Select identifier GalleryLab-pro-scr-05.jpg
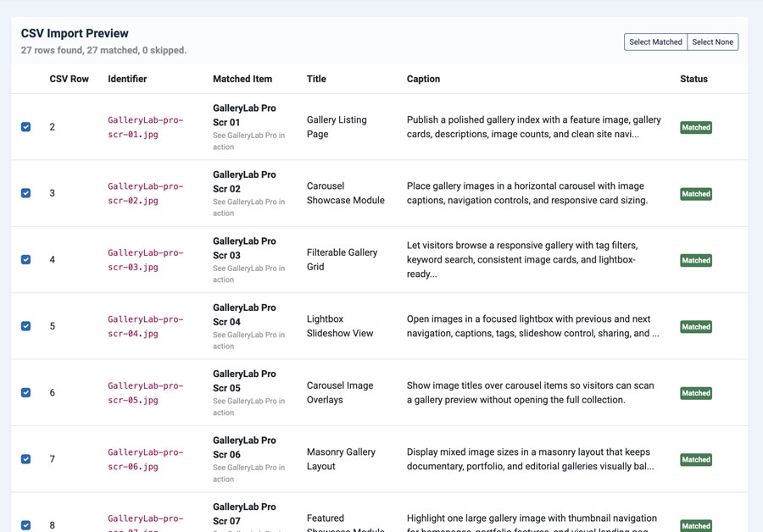The image size is (763, 532). 146,392
